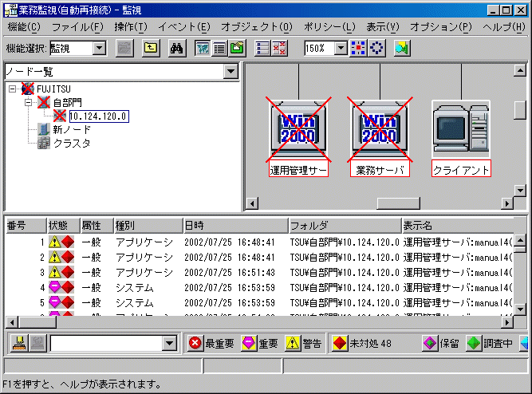Image resolution: width=532 pixels, height=394 pixels.
Task: Click the map view scroll-right arrow
Action: click(x=507, y=203)
